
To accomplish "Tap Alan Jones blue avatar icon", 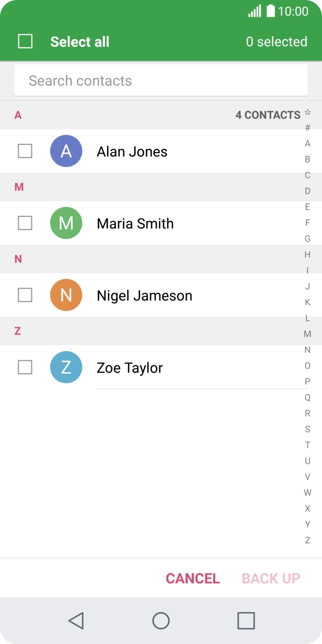I will (x=66, y=151).
